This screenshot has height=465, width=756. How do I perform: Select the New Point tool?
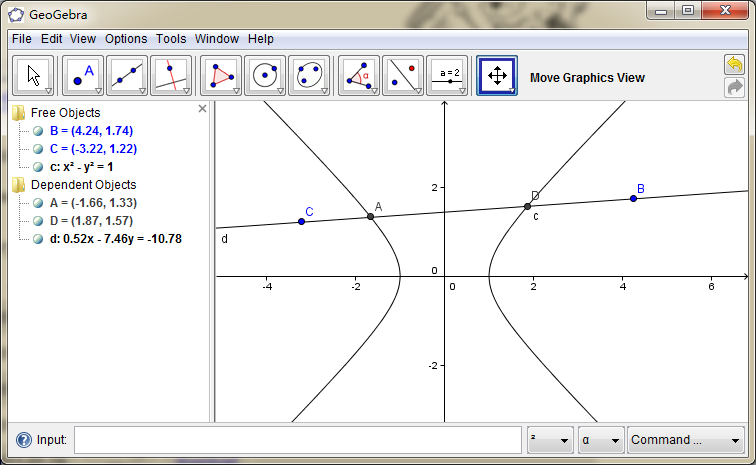(x=83, y=76)
